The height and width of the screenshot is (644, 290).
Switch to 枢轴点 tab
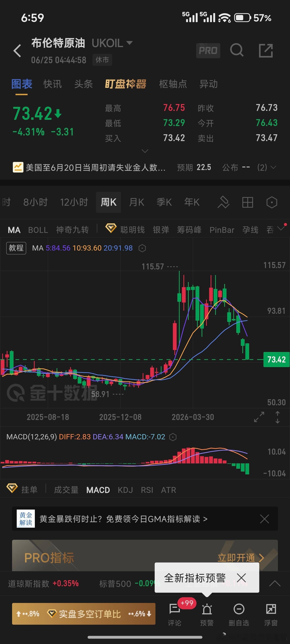click(173, 84)
